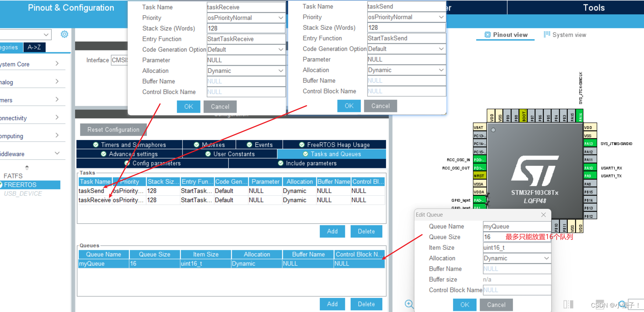Select the PB14 pin

590,200
